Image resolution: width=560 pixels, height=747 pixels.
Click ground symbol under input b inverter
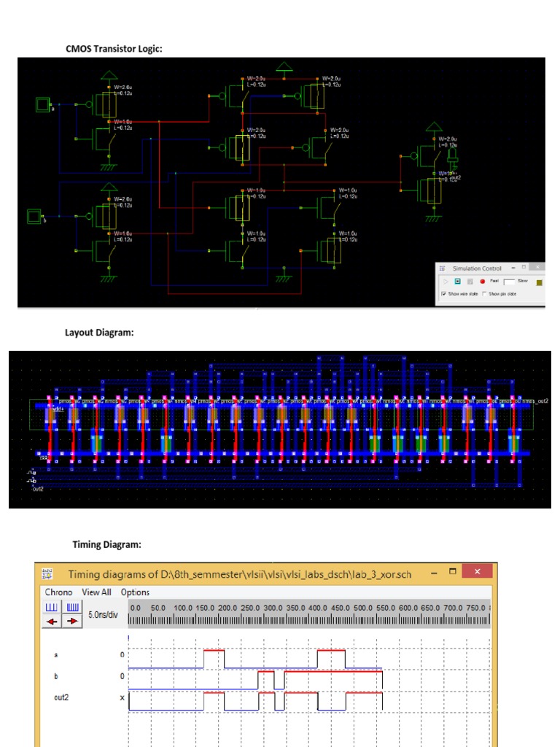109,279
